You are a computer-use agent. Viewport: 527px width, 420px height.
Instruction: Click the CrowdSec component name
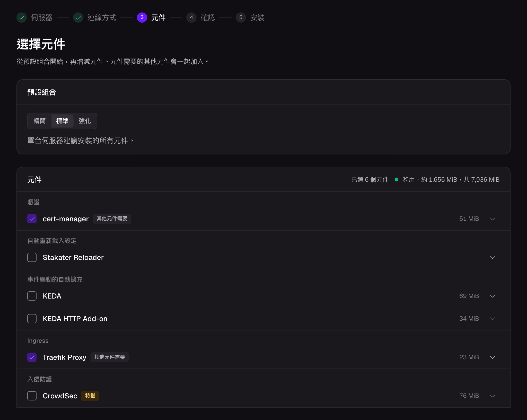tap(60, 396)
